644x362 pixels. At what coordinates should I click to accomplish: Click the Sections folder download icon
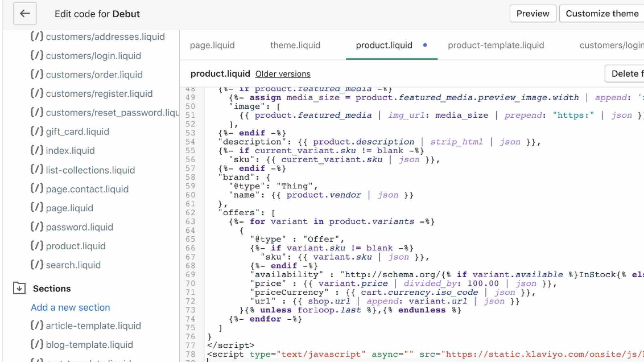(19, 289)
